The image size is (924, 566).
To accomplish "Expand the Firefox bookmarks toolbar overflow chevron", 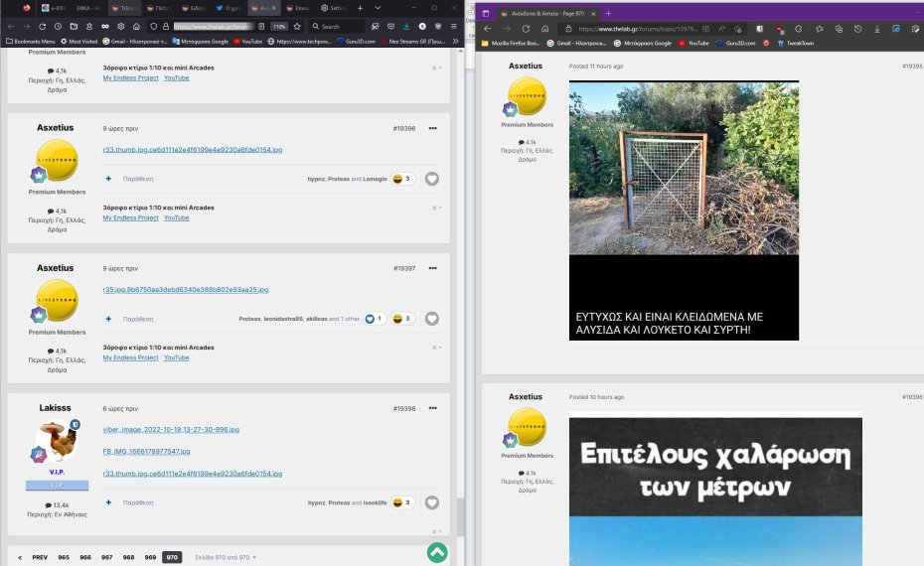I will [456, 42].
